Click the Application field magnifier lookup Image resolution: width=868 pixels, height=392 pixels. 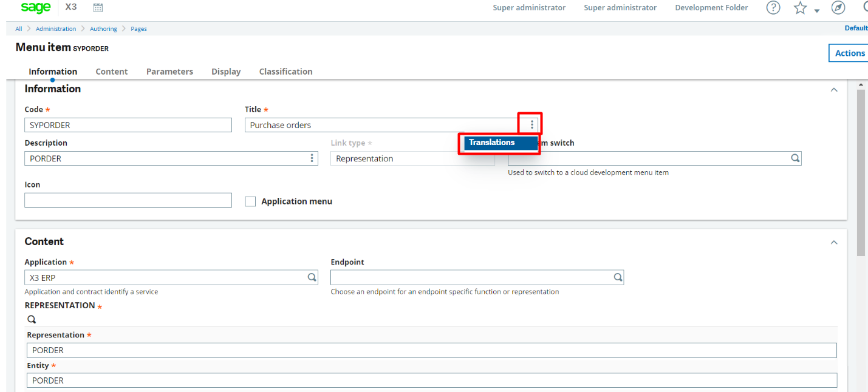pos(312,277)
